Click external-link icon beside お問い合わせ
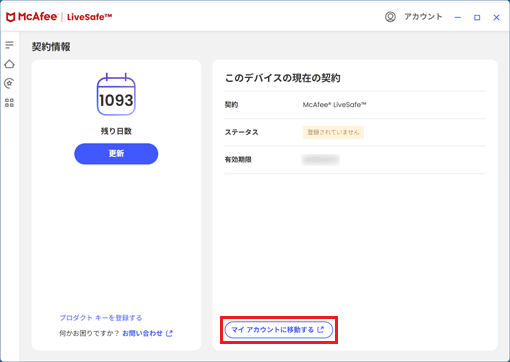The image size is (510, 362). click(x=169, y=333)
